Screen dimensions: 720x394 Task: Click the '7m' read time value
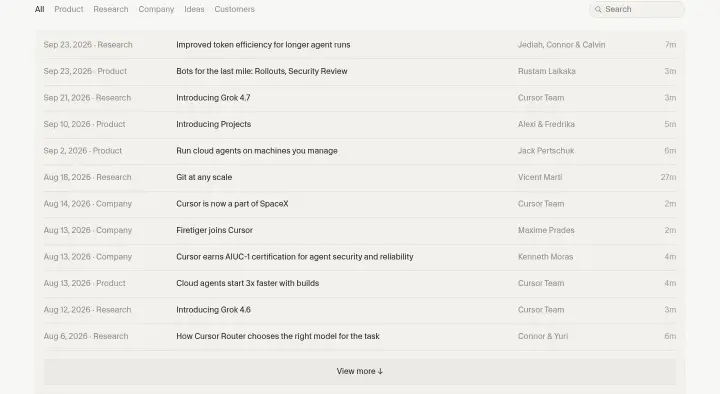(x=670, y=45)
